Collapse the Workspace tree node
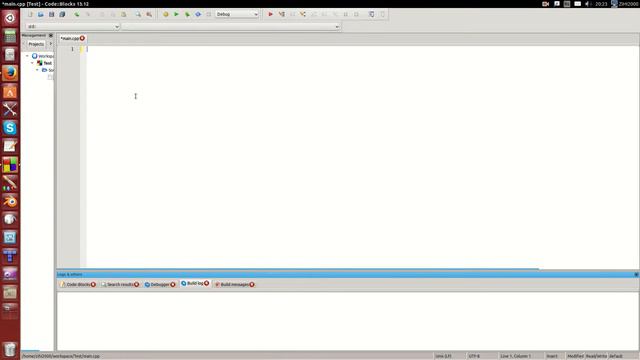 click(x=27, y=56)
